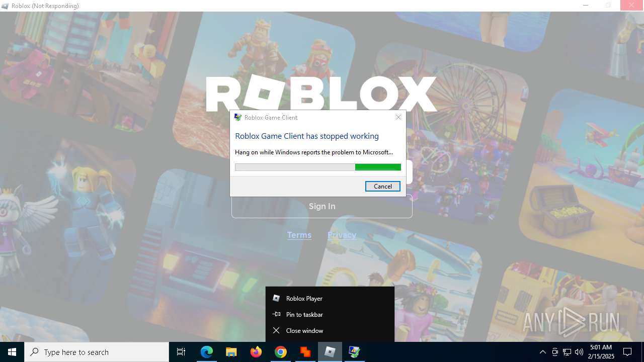Image resolution: width=644 pixels, height=362 pixels.
Task: Launch Microsoft Edge from the taskbar
Action: pyautogui.click(x=207, y=352)
